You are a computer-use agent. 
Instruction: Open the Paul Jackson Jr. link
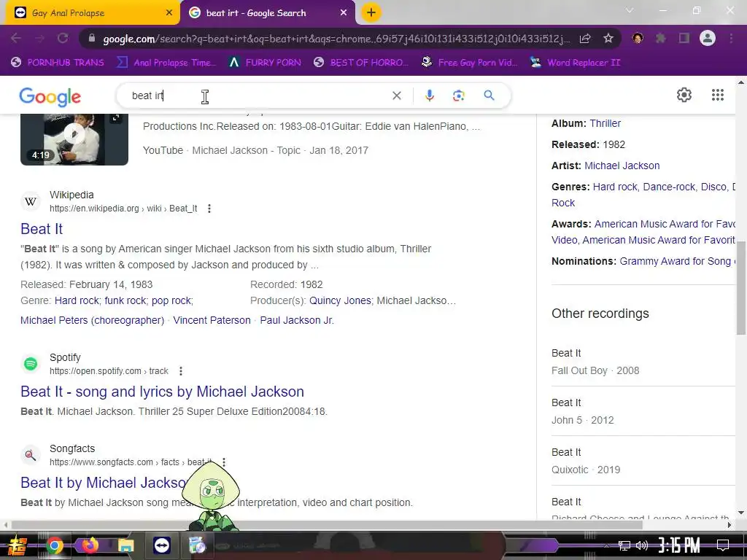tap(296, 320)
